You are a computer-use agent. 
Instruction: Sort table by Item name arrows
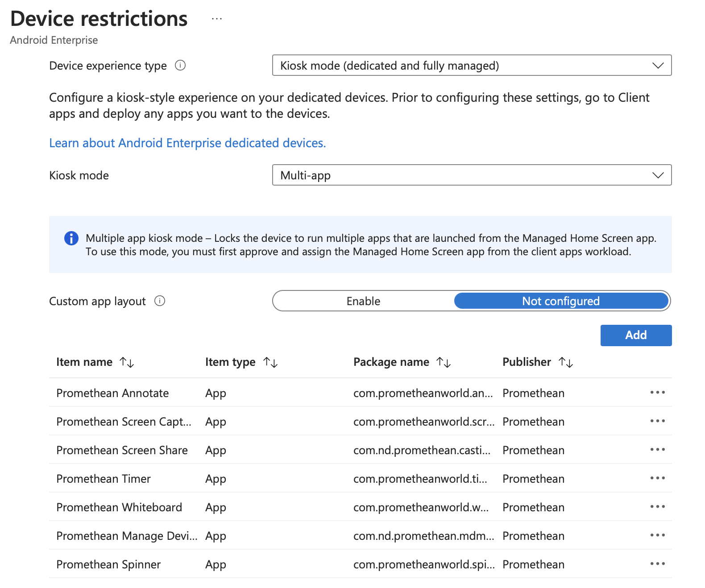(x=127, y=362)
